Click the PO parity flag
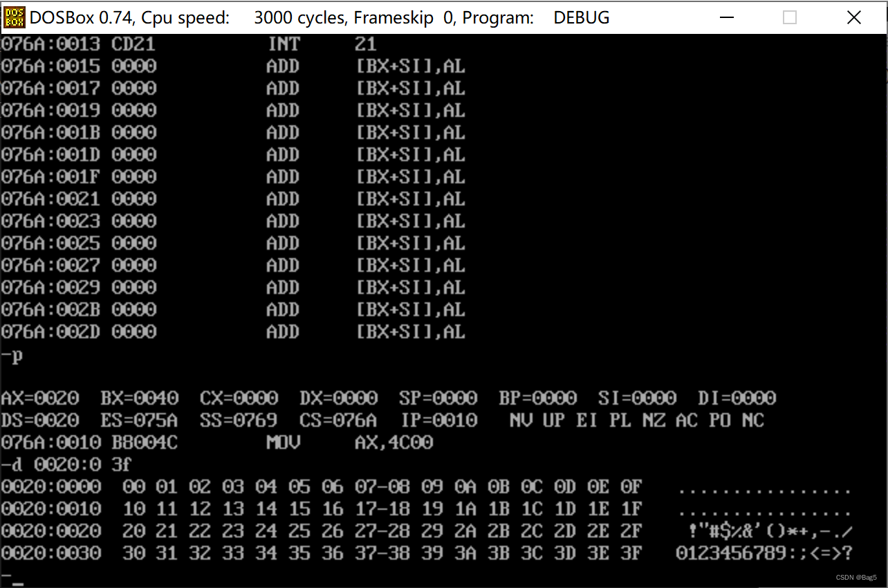The width and height of the screenshot is (888, 588). click(x=720, y=421)
